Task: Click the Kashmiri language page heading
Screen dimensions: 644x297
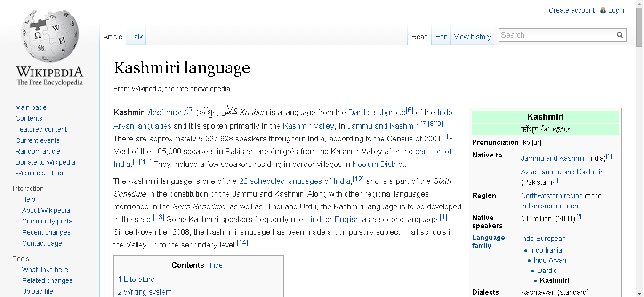Action: [182, 68]
